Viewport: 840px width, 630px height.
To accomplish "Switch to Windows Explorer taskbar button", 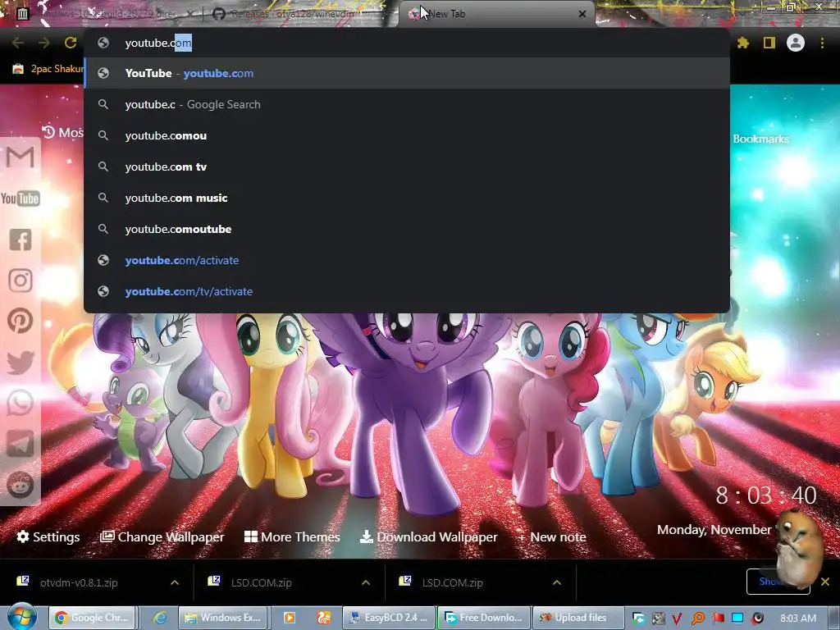I will 223,618.
